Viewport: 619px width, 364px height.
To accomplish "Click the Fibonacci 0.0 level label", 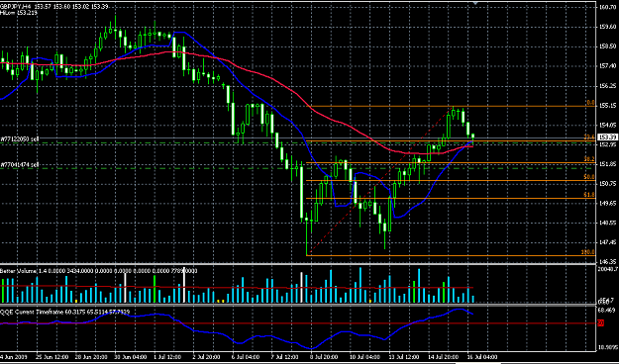I will (590, 103).
